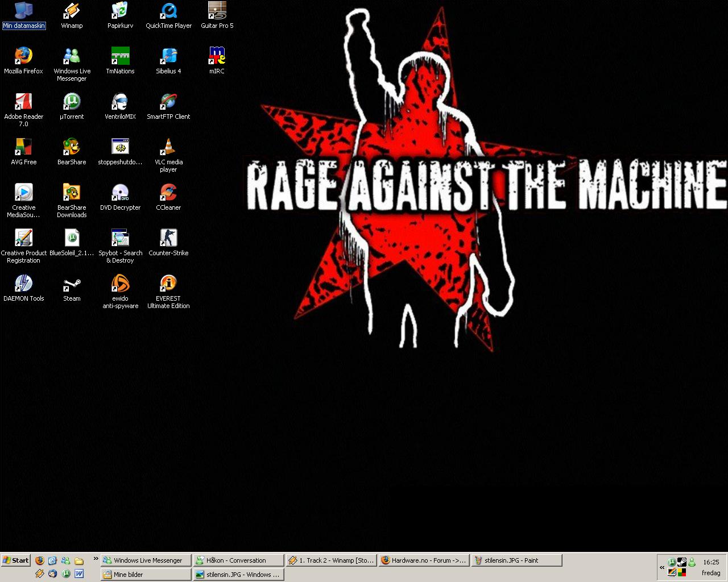Switch to Mine bilder folder window
Screen dimensions: 728x582
point(146,575)
